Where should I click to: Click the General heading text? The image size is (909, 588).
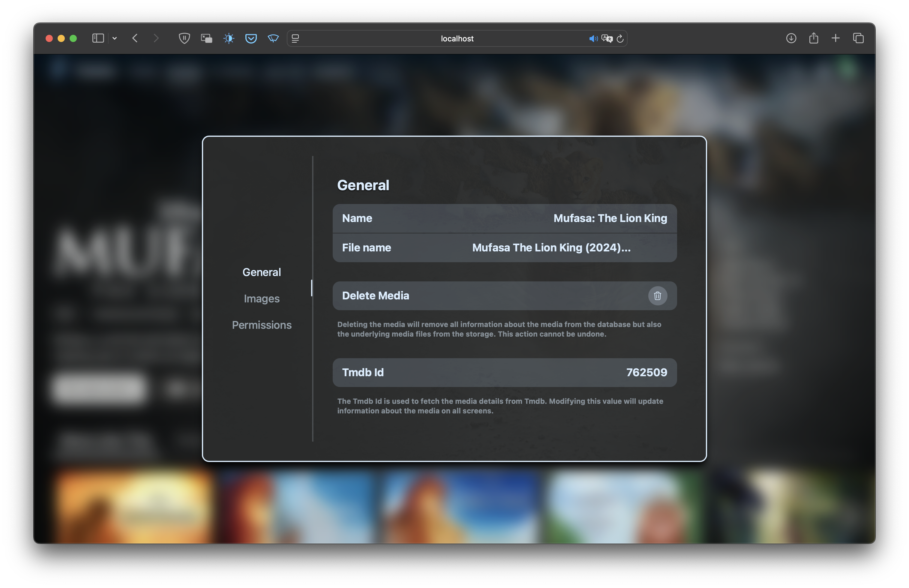[x=363, y=185]
